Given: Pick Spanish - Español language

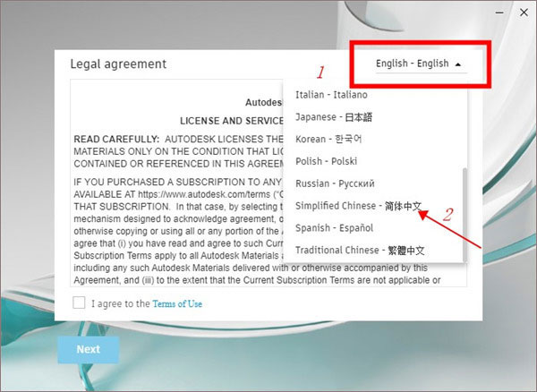Looking at the screenshot, I should pos(373,228).
